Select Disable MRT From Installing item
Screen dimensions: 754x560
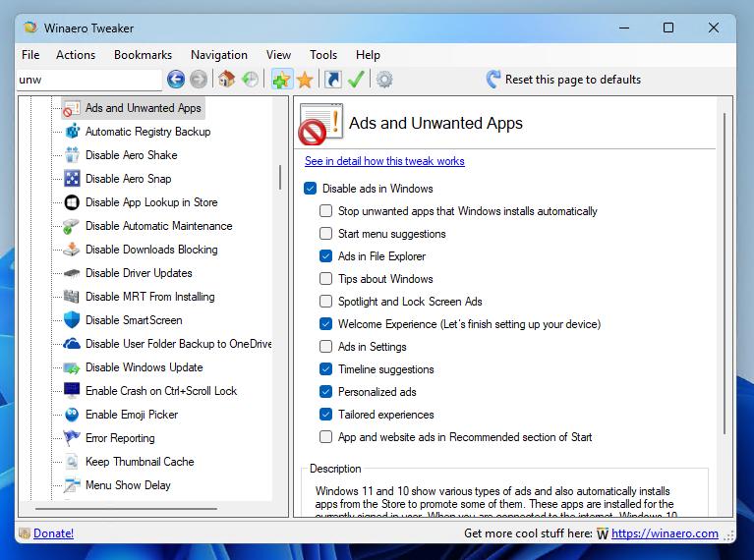tap(150, 296)
